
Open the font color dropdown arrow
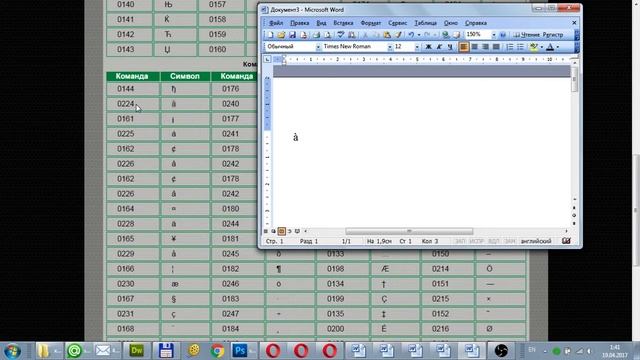pos(558,47)
